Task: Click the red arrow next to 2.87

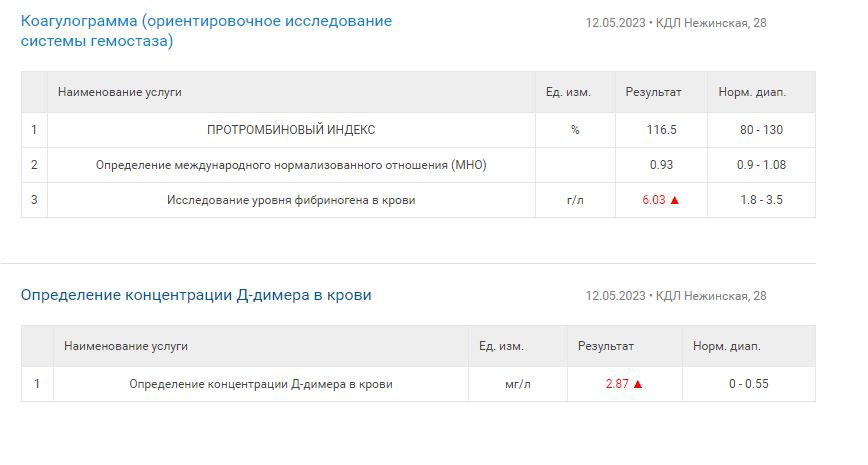Action: tap(638, 384)
